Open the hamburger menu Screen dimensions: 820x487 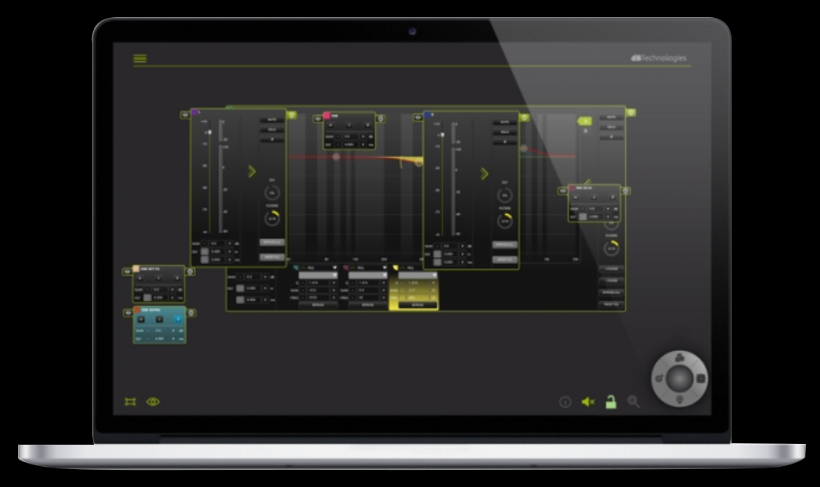click(140, 59)
